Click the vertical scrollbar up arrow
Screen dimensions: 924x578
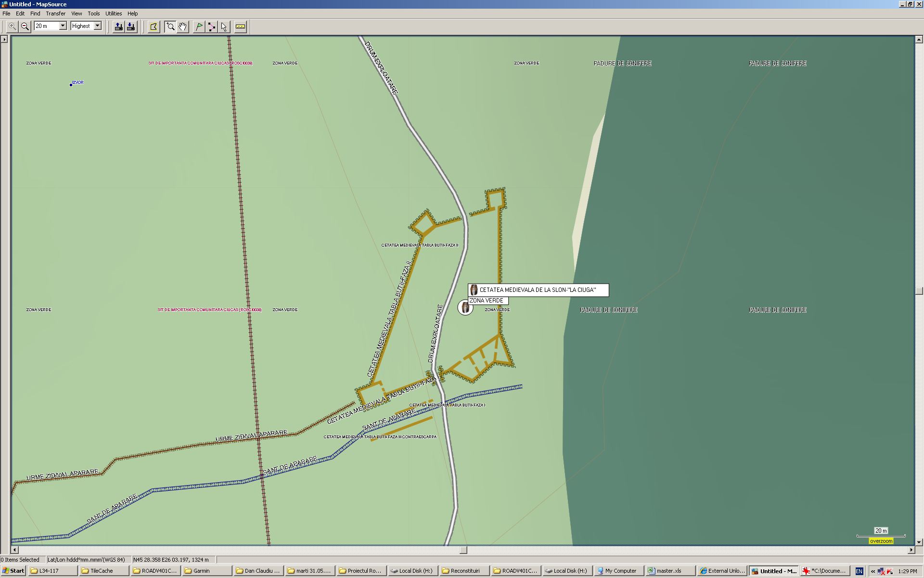919,39
